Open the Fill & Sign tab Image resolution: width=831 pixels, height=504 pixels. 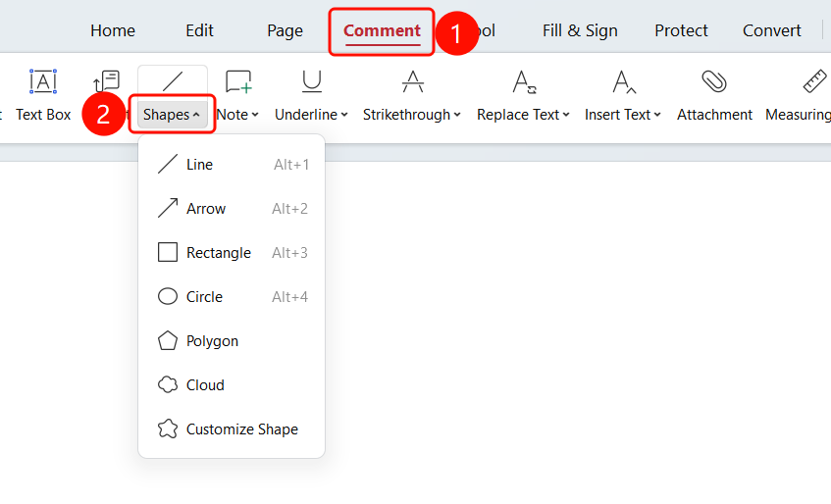580,30
